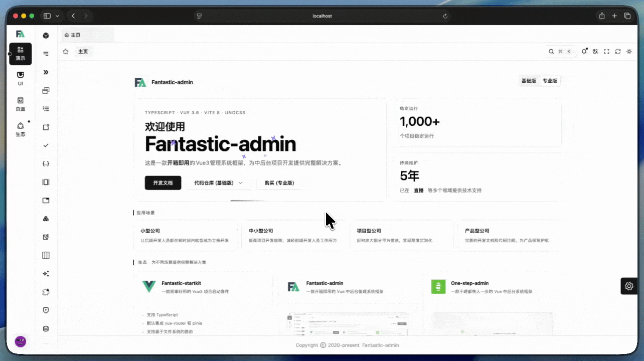The image size is (644, 361).
Task: Select the UI main menu item
Action: [x=20, y=79]
